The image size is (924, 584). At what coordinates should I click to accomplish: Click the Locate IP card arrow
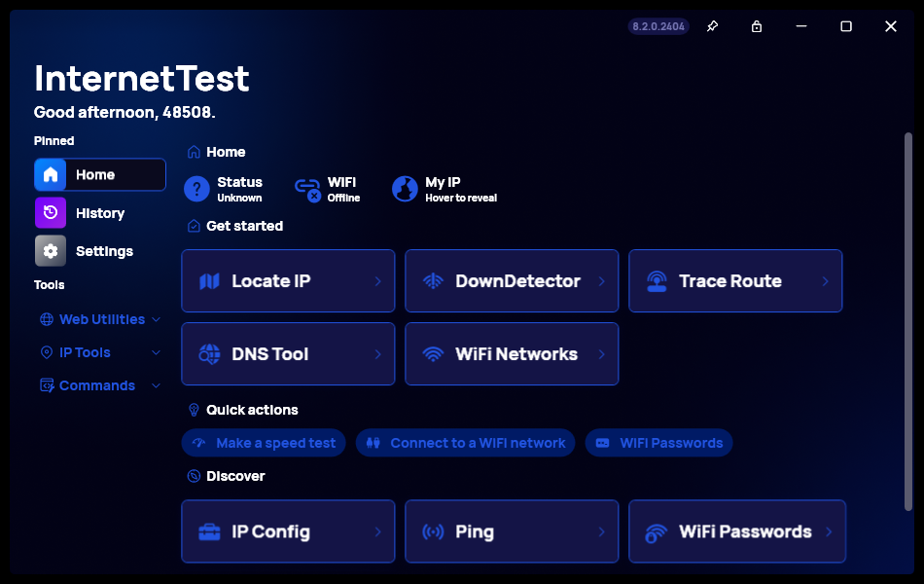tap(377, 281)
